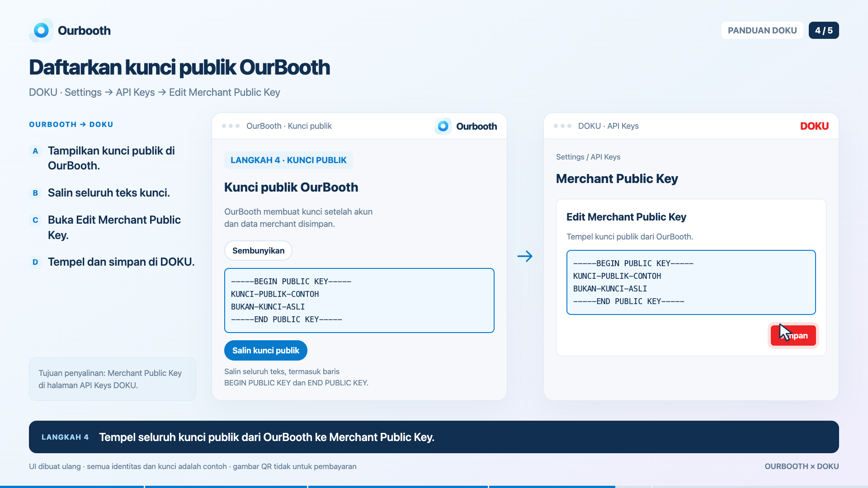This screenshot has width=868, height=488.
Task: Click the DOKU Merchant Public Key textarea
Action: pyautogui.click(x=691, y=282)
